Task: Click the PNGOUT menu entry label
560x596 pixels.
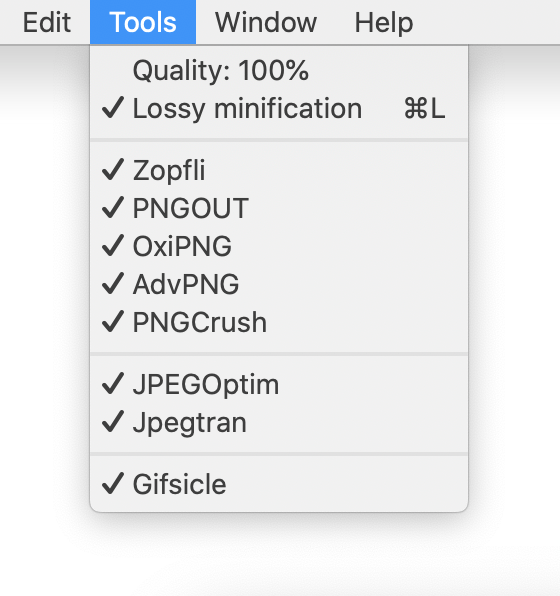Action: pyautogui.click(x=190, y=208)
